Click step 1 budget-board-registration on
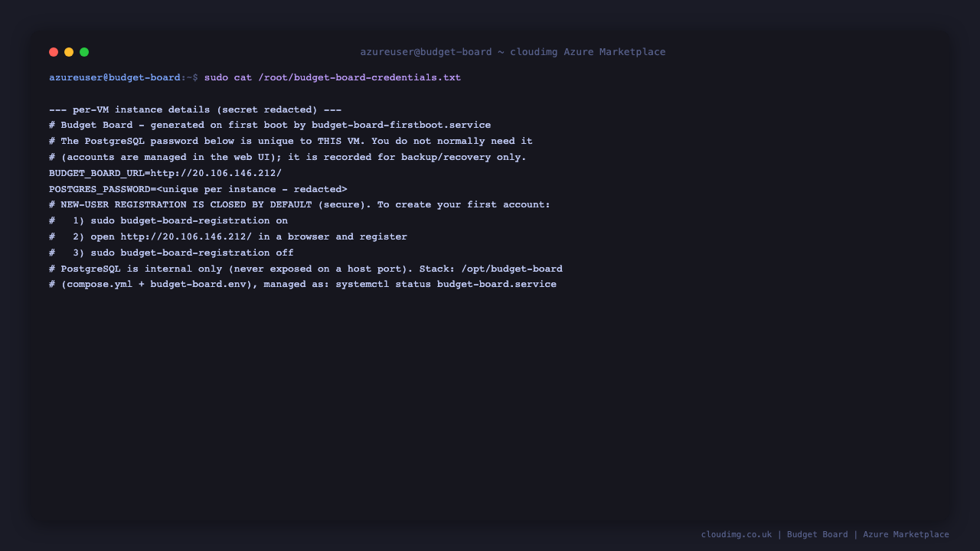The width and height of the screenshot is (980, 551). (x=168, y=220)
